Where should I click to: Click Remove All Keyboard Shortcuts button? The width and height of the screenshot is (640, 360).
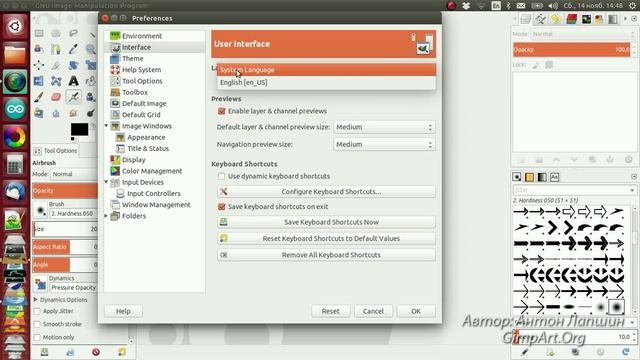point(327,255)
